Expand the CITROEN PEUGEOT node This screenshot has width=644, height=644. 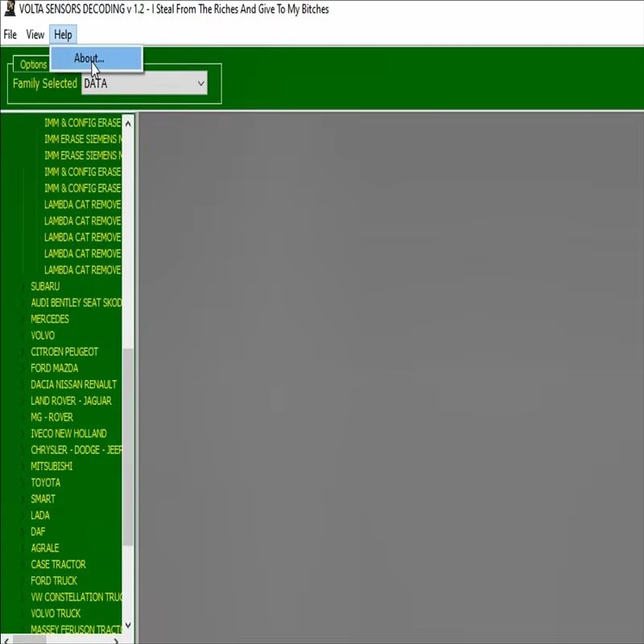[23, 352]
